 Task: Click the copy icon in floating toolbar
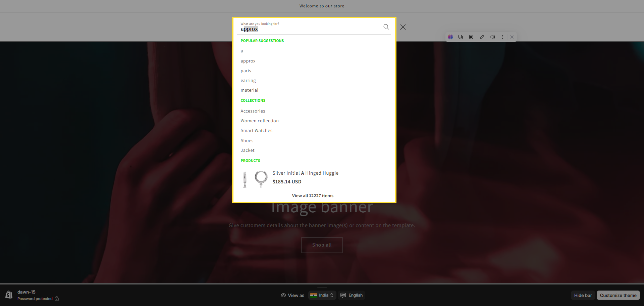pos(461,37)
